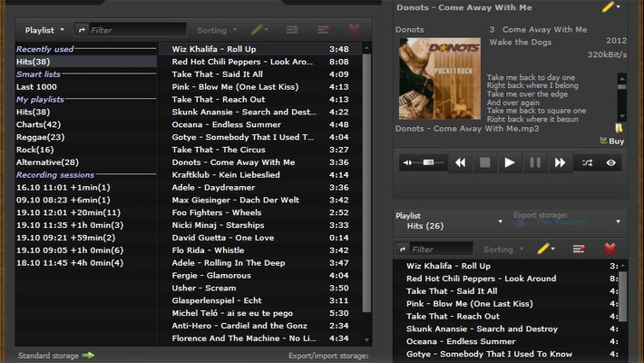Image resolution: width=644 pixels, height=363 pixels.
Task: Open the arrow beside the left toolbar pencil
Action: (x=266, y=30)
